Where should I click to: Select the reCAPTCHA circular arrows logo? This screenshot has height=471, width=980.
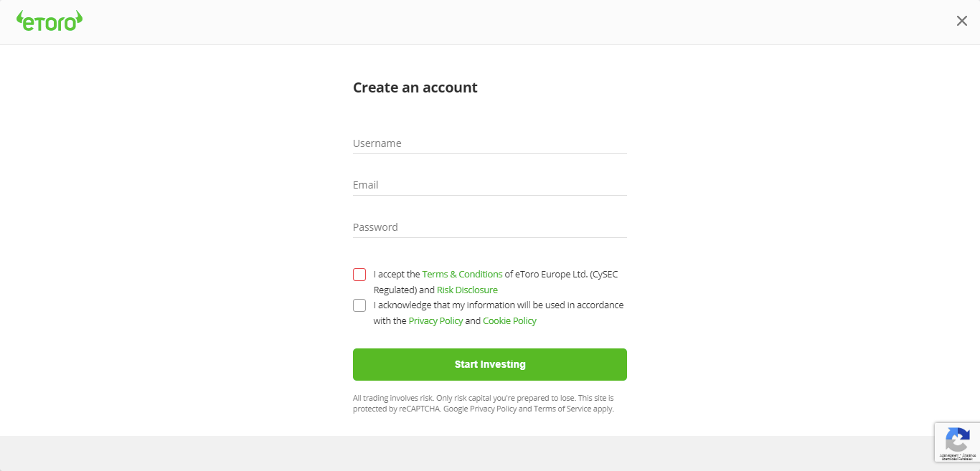coord(959,438)
